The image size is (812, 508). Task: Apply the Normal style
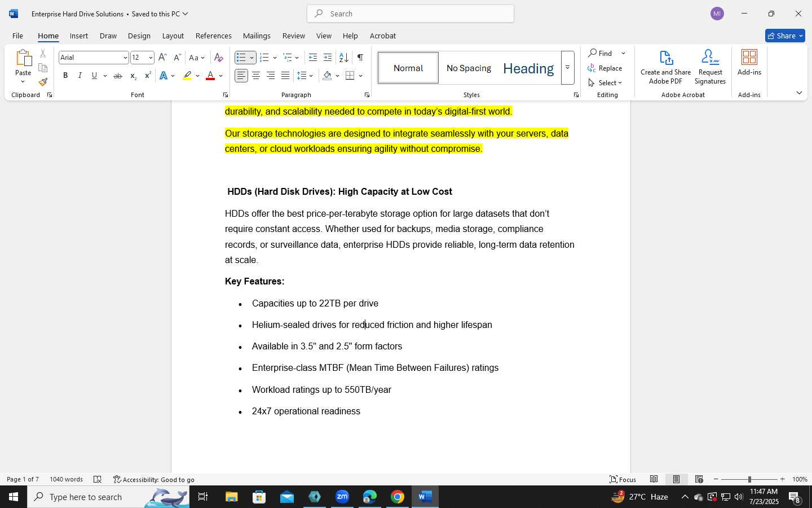coord(408,68)
